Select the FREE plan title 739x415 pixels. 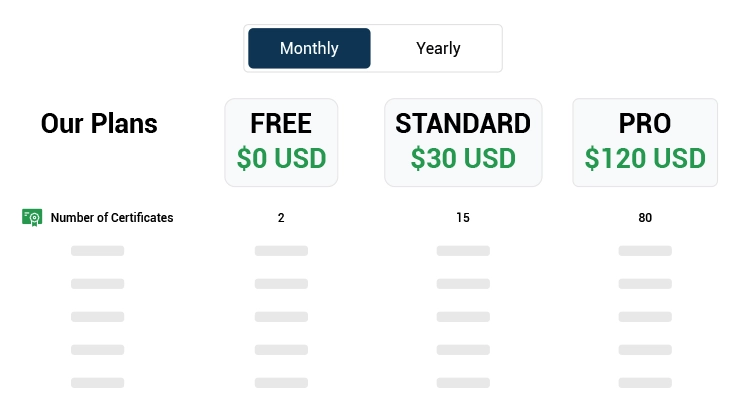[x=281, y=124]
